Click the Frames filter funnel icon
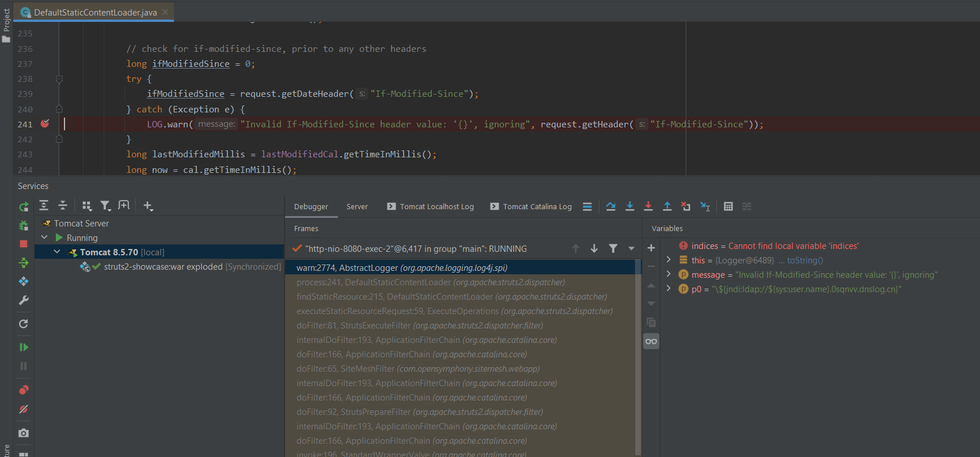Screen dimensions: 980x457 (x=613, y=248)
